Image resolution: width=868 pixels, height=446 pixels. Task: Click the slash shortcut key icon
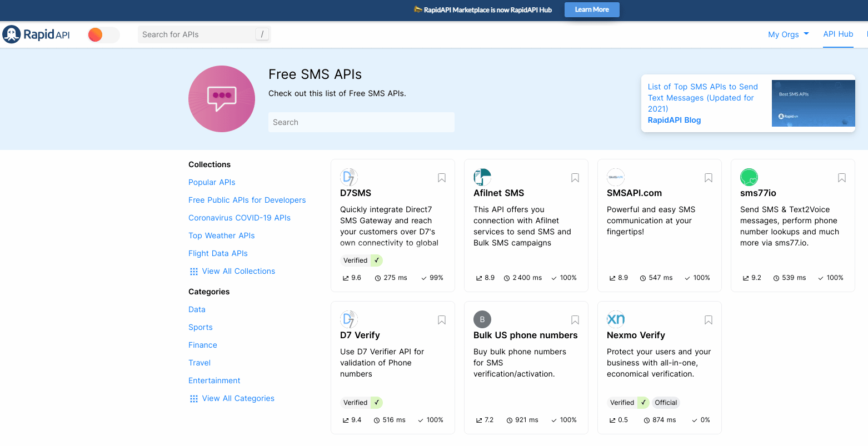point(262,34)
